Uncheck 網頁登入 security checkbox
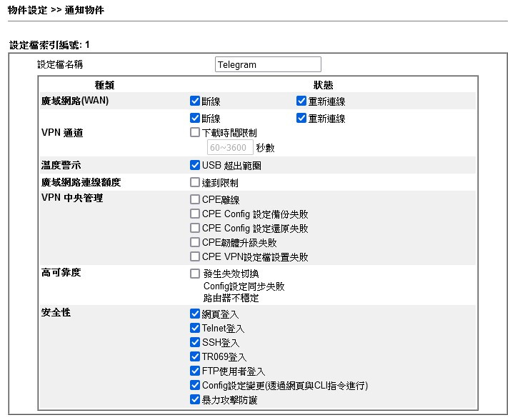 click(x=195, y=314)
